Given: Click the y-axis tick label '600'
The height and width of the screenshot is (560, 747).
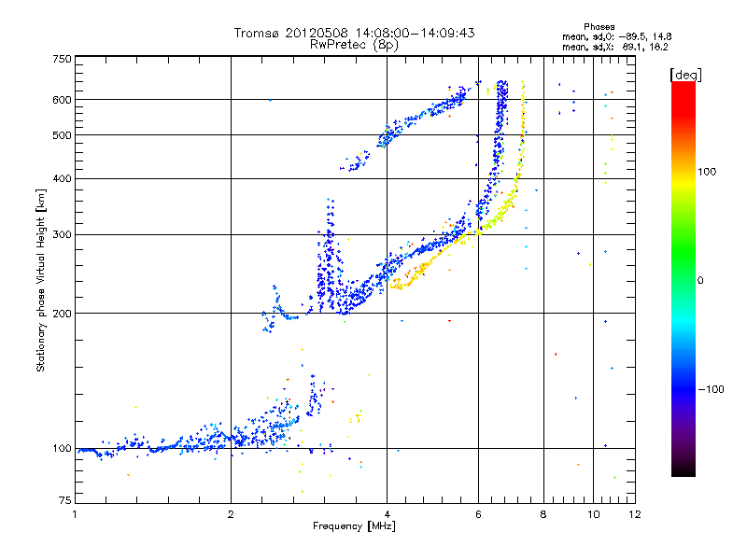Looking at the screenshot, I should [62, 100].
